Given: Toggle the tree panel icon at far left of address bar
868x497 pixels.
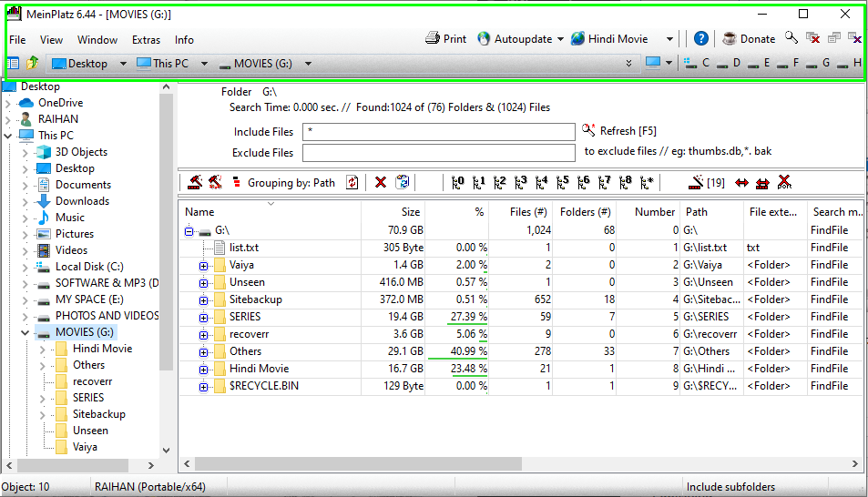Looking at the screenshot, I should click(13, 63).
